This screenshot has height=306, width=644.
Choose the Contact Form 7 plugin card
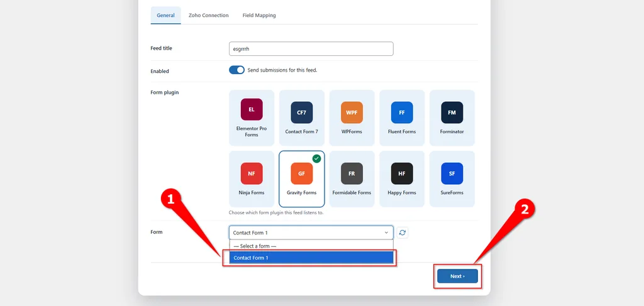(301, 117)
